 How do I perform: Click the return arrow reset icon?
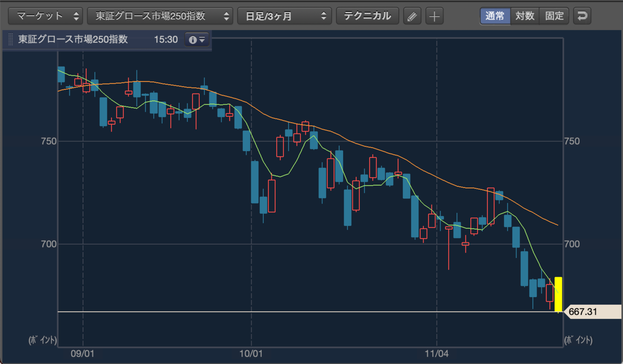[583, 16]
